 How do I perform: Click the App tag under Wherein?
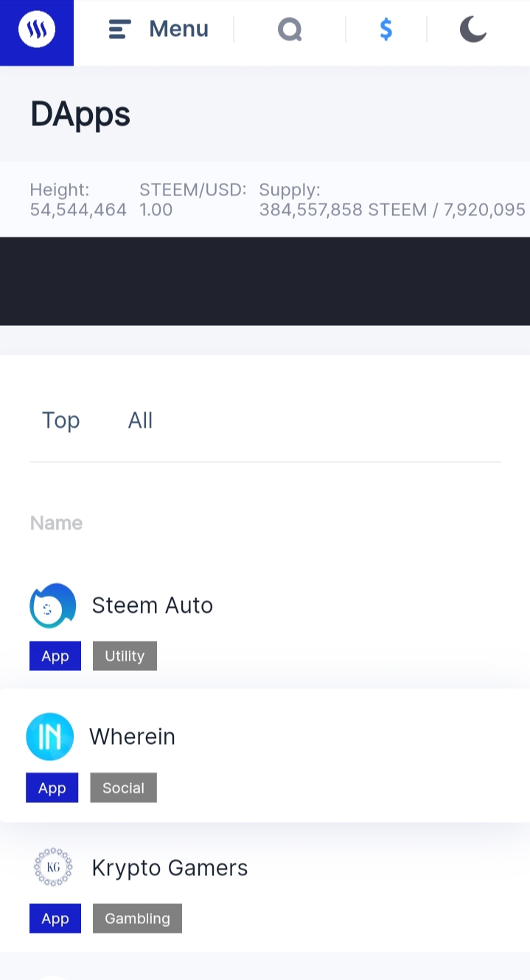[52, 788]
